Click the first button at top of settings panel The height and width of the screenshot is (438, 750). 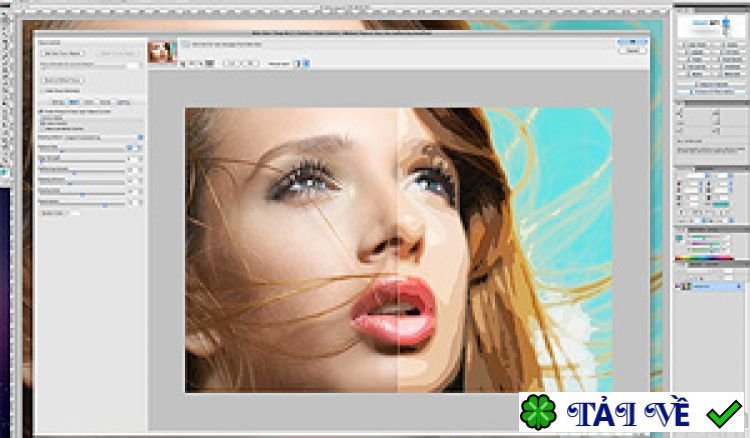63,54
